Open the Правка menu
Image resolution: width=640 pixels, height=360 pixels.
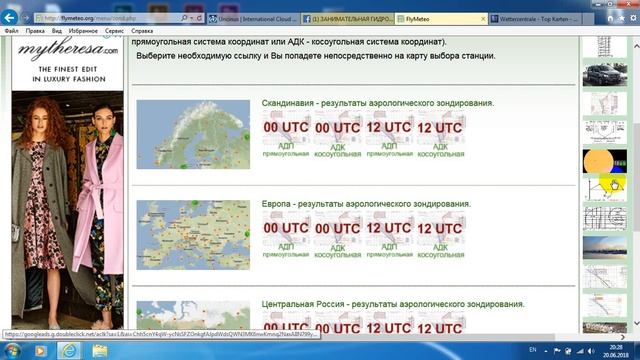pos(35,31)
